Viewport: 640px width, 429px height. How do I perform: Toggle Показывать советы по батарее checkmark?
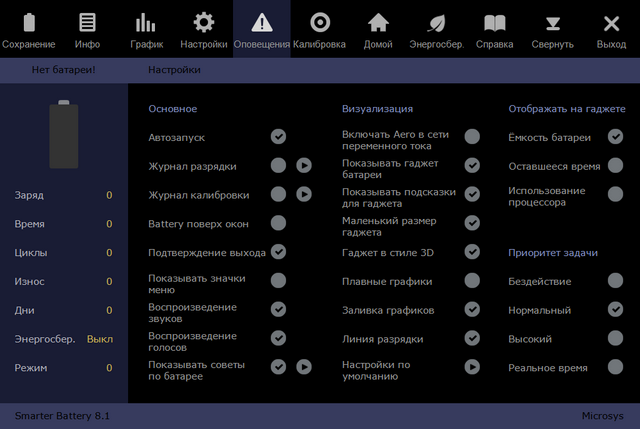(x=278, y=367)
